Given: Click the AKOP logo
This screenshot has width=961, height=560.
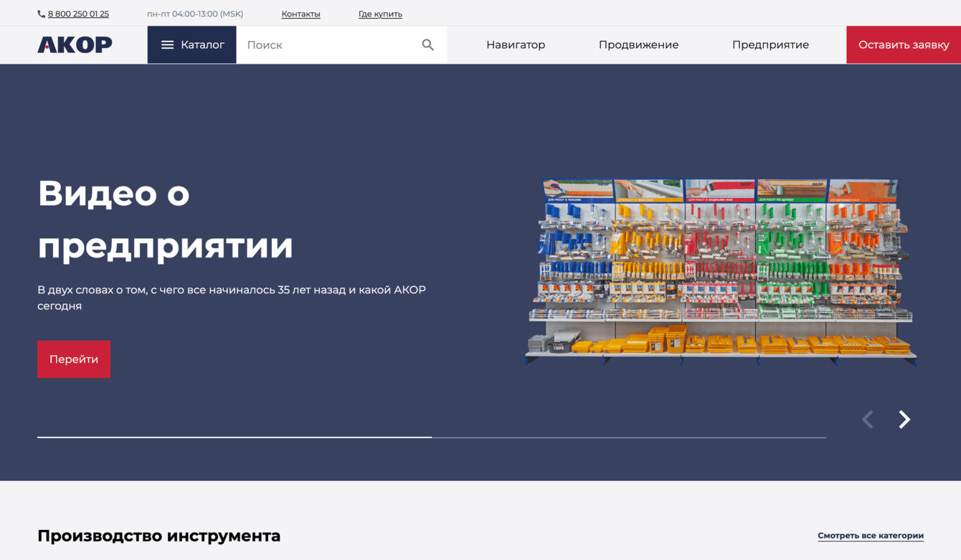Looking at the screenshot, I should [74, 44].
